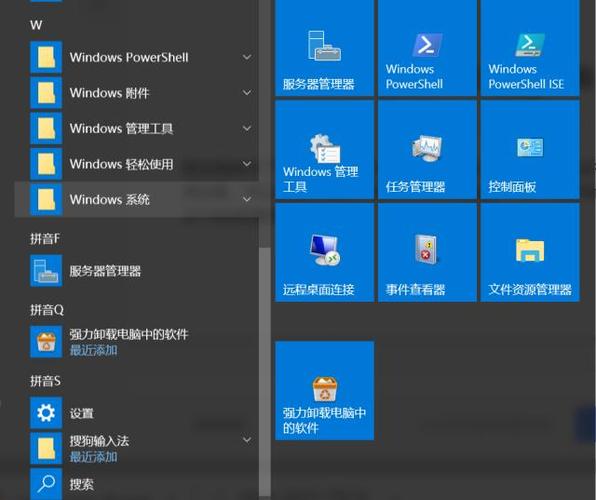Screen dimensions: 596x500
Task: Click the 服务器管理器 icon in app list
Action: point(46,271)
